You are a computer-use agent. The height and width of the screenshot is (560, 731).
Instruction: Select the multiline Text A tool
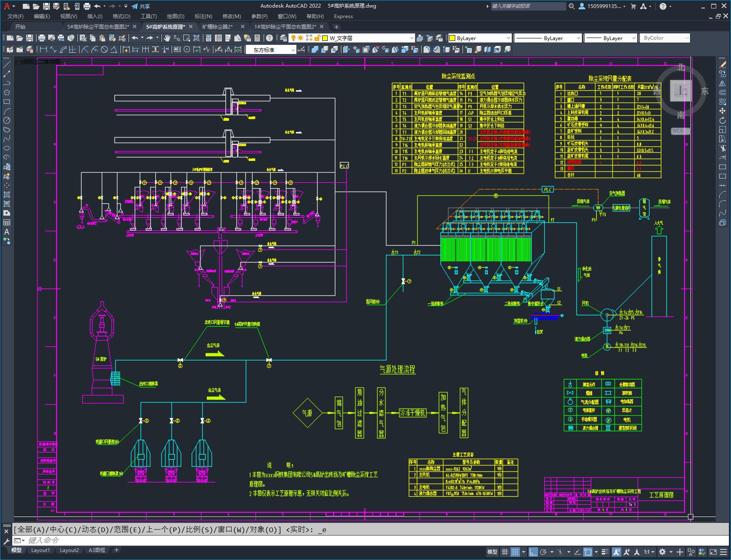7,232
